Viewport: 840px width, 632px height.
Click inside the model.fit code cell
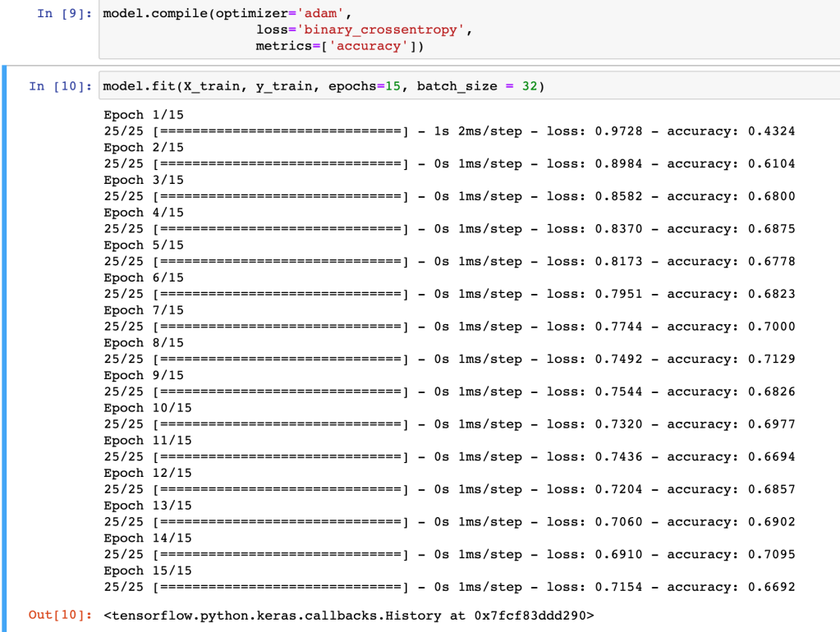pyautogui.click(x=657, y=86)
